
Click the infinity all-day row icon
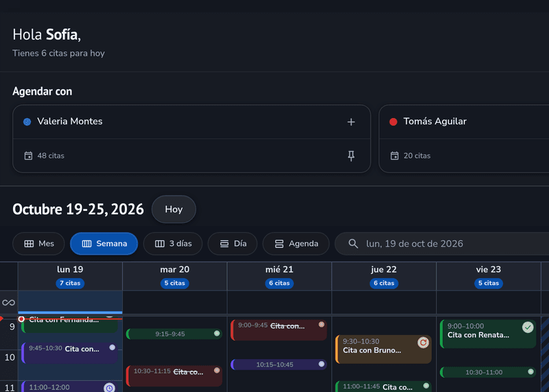[8, 302]
